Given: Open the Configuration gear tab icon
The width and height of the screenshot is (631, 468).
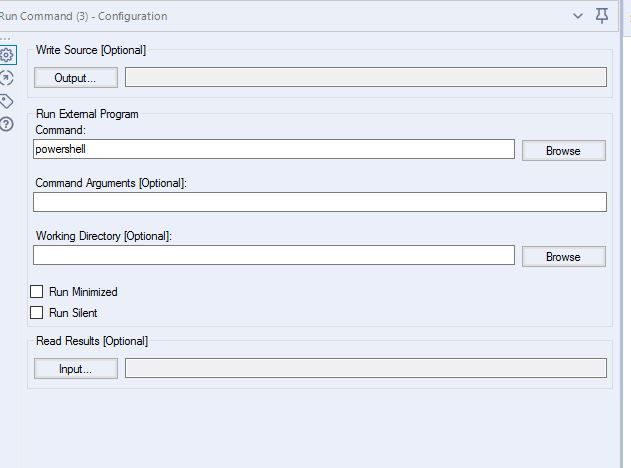Looking at the screenshot, I should click(x=7, y=55).
